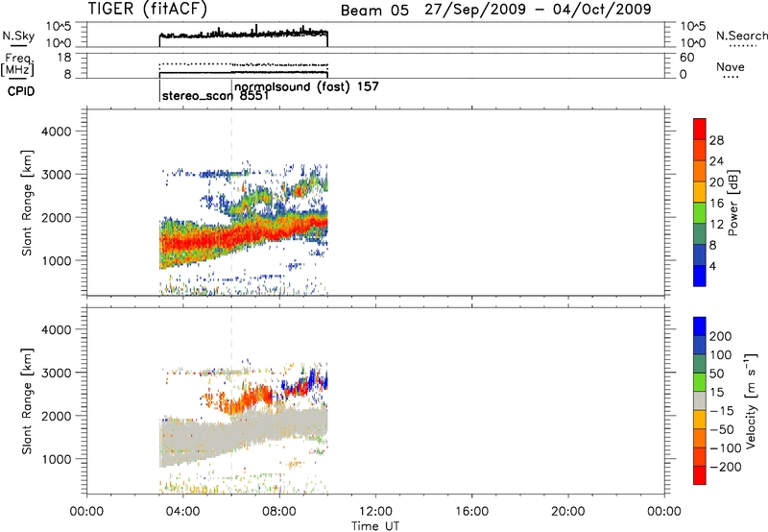The width and height of the screenshot is (768, 532).
Task: Select the "12:00" time tick label
Action: pyautogui.click(x=375, y=512)
